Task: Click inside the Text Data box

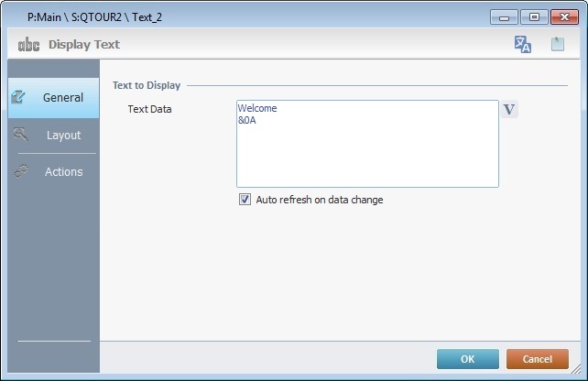Action: pos(366,156)
